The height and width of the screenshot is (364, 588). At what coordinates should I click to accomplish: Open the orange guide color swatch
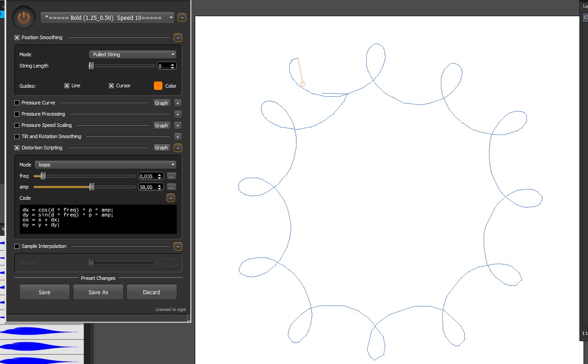tap(158, 85)
